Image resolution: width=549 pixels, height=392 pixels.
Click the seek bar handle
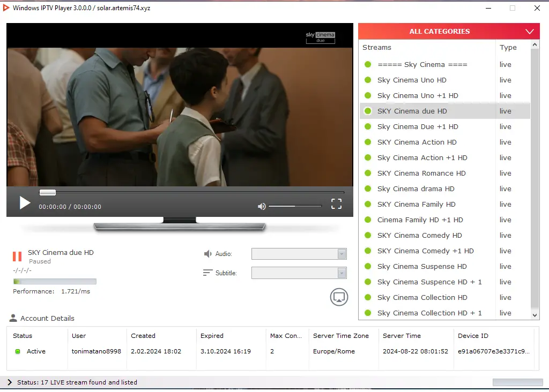coord(48,192)
